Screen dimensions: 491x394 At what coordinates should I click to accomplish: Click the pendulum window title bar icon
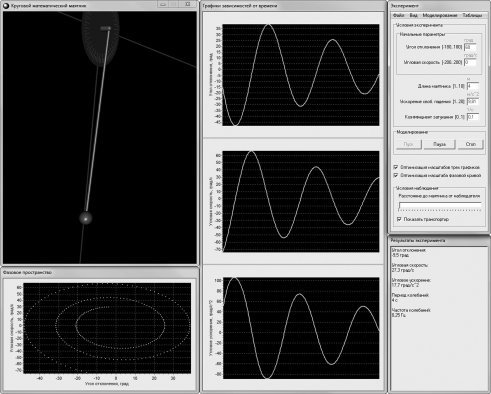[6, 6]
